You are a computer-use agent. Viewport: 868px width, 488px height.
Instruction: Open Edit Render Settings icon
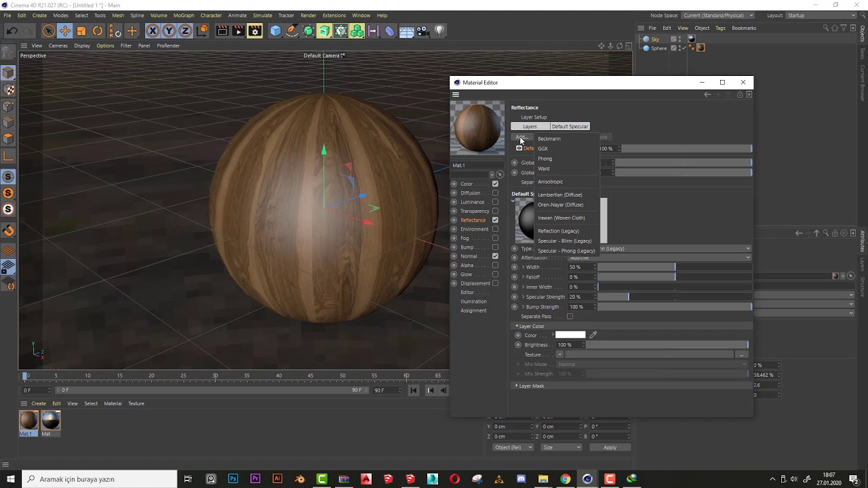(x=255, y=30)
